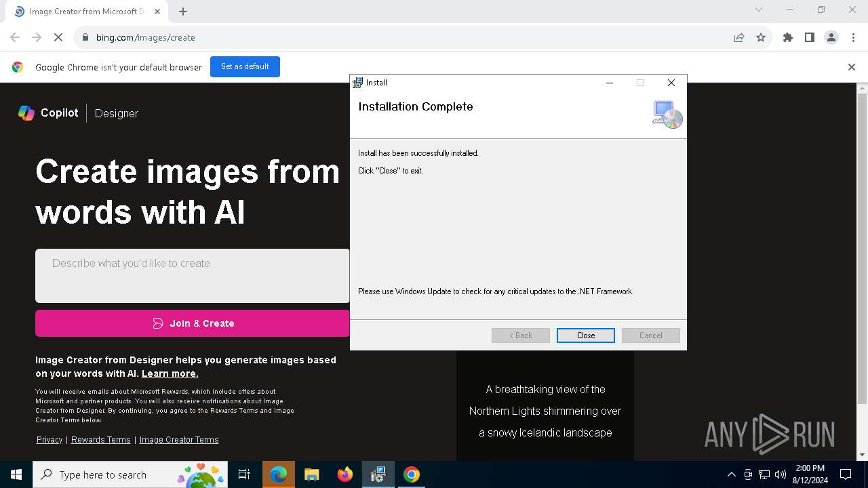Show hidden system tray icons
The image size is (868, 488).
tap(731, 474)
